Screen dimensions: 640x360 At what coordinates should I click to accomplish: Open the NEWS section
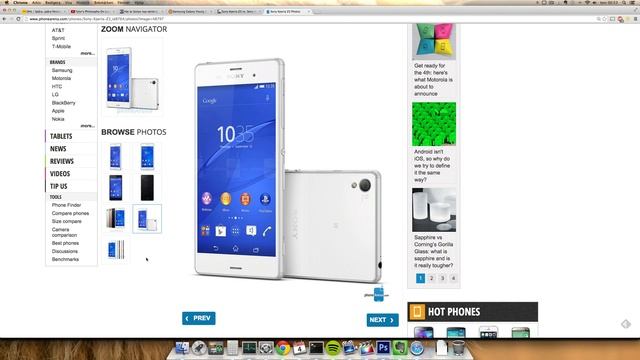click(58, 149)
